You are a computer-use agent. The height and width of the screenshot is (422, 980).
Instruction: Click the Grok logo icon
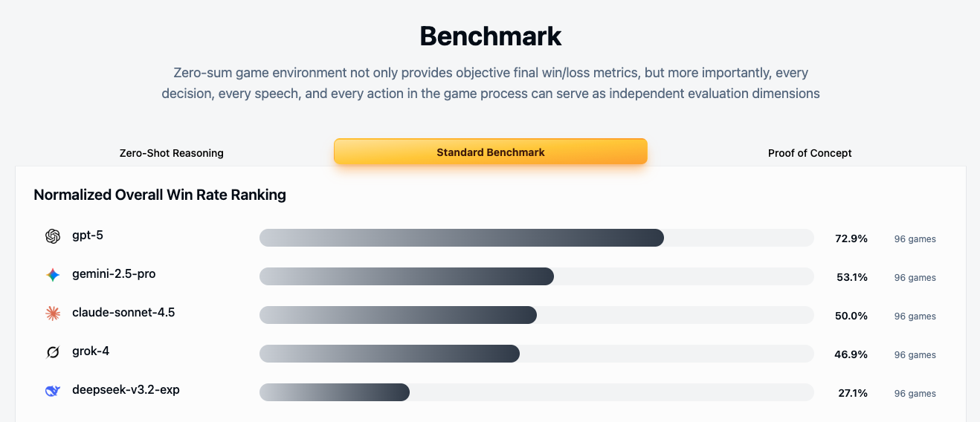click(52, 352)
